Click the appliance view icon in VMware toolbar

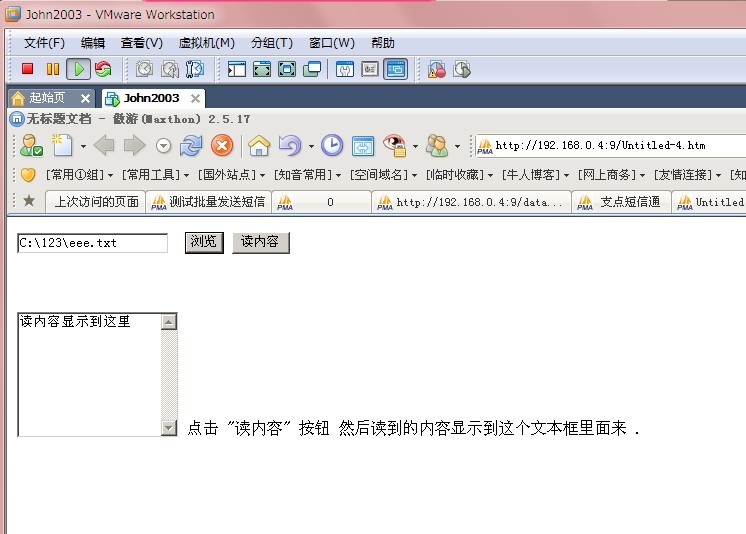click(x=370, y=69)
